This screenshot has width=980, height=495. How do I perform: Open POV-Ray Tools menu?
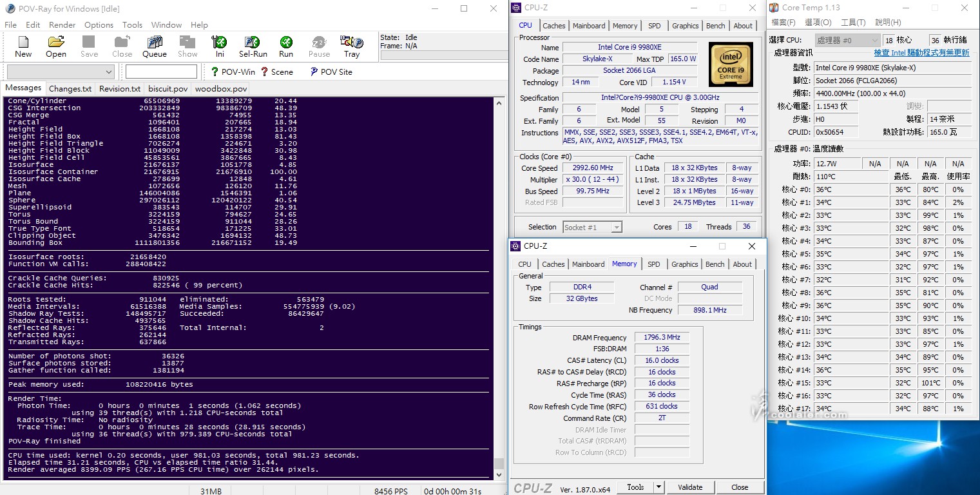(x=132, y=24)
